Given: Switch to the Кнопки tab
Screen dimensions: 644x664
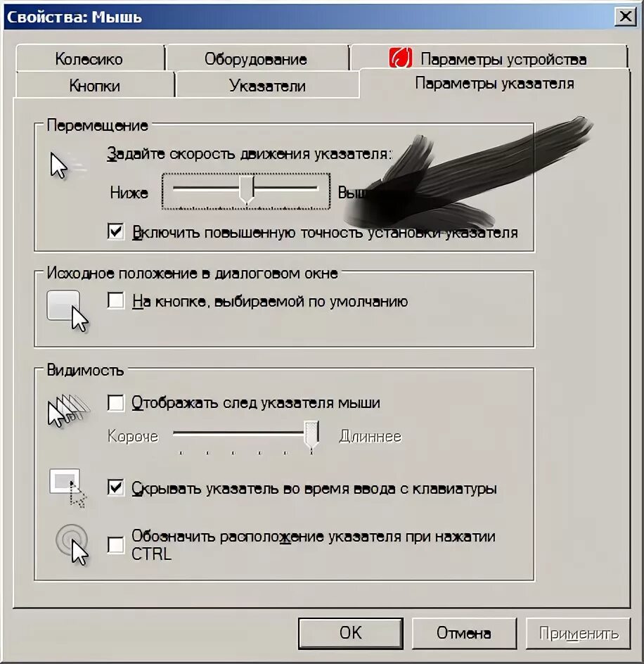Looking at the screenshot, I should coord(95,86).
